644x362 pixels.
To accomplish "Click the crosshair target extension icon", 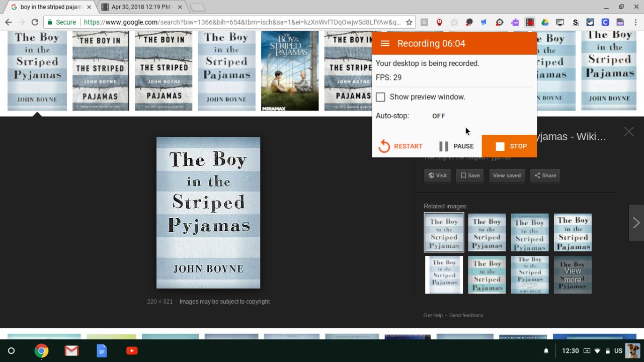I will coord(500,22).
